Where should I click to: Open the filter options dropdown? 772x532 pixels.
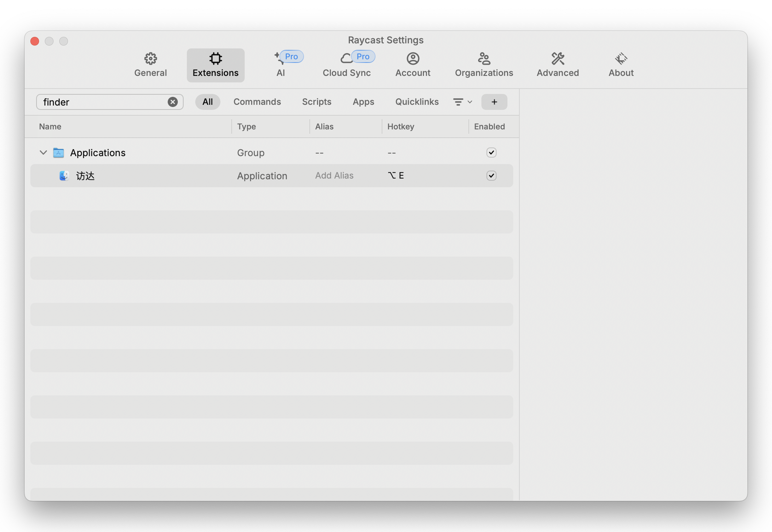(462, 102)
